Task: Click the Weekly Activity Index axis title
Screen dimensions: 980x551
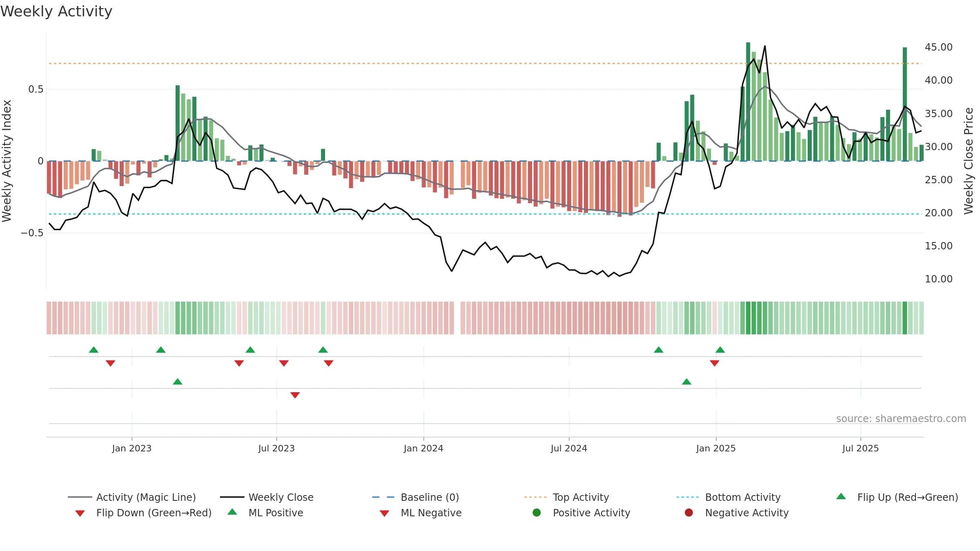Action: tap(7, 161)
